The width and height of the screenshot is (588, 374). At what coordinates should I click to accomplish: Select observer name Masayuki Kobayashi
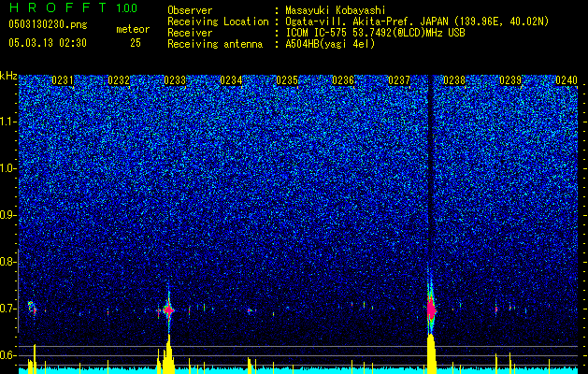(335, 10)
